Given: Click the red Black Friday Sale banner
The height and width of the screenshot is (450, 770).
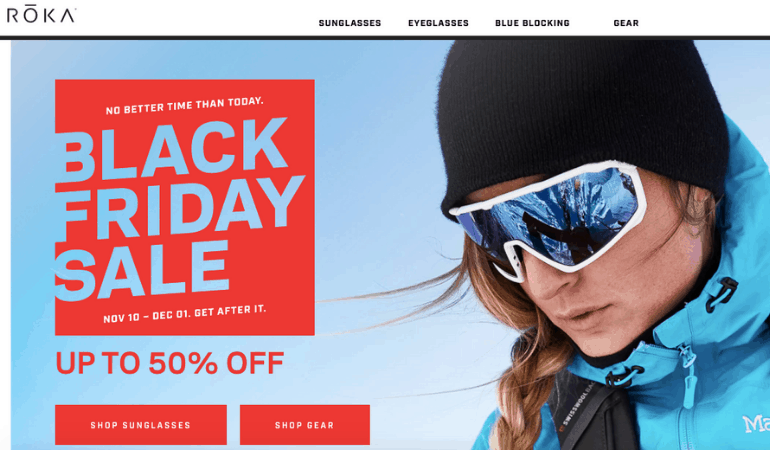Looking at the screenshot, I should pyautogui.click(x=185, y=207).
